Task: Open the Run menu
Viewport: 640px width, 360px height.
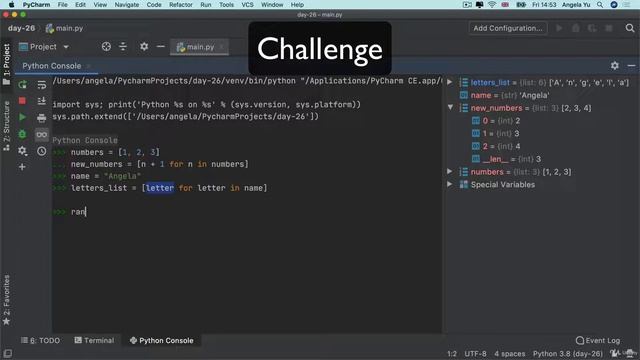Action: (x=206, y=5)
